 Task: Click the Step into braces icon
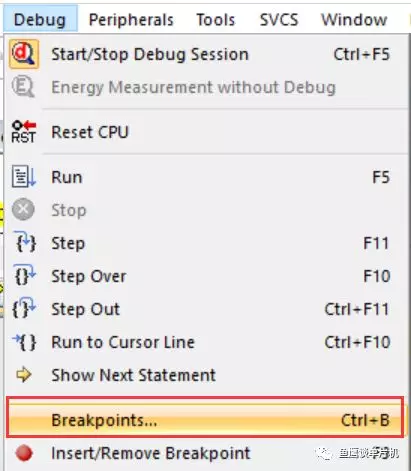click(25, 242)
